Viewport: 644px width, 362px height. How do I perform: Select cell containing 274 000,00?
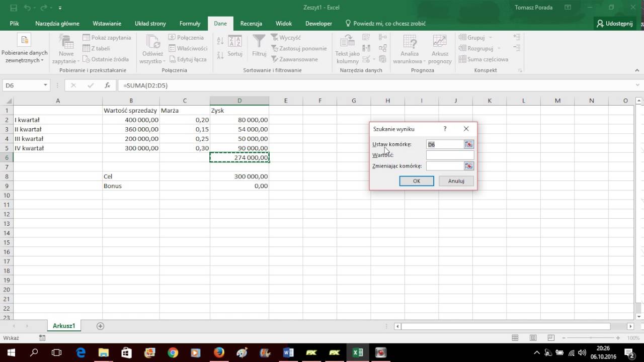click(239, 157)
